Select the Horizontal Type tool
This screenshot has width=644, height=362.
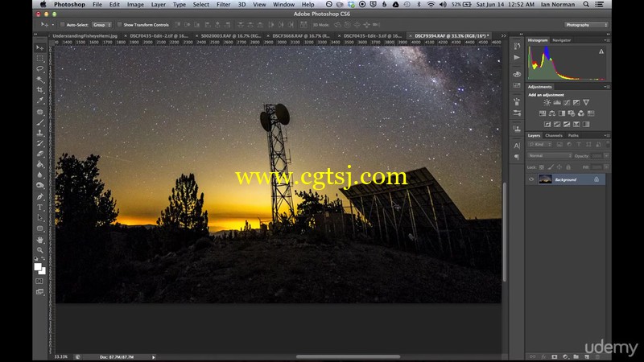pos(39,208)
